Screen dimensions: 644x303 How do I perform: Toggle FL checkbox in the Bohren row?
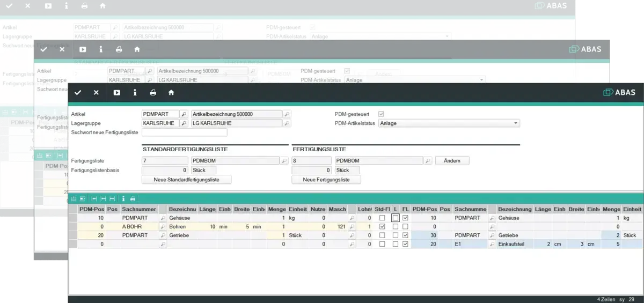click(405, 227)
